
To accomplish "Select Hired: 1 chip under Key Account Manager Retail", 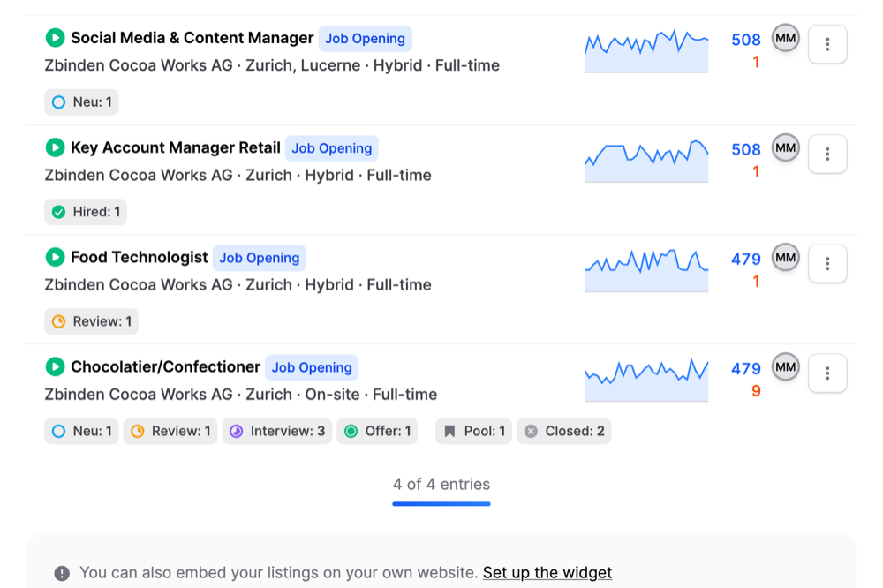I will (x=86, y=212).
